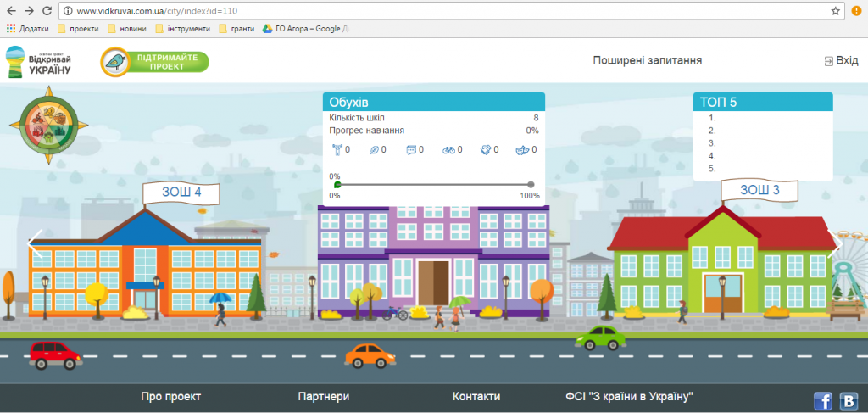Open the інструменти bookmarks folder

coord(183,28)
